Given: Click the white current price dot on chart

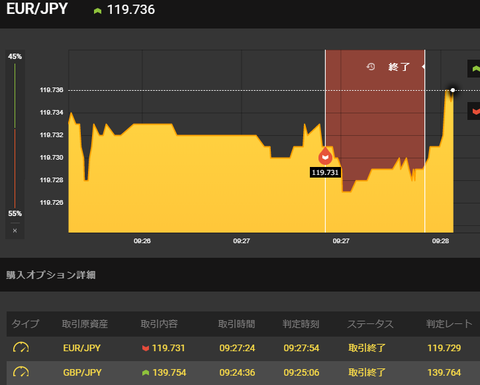Looking at the screenshot, I should click(x=453, y=90).
